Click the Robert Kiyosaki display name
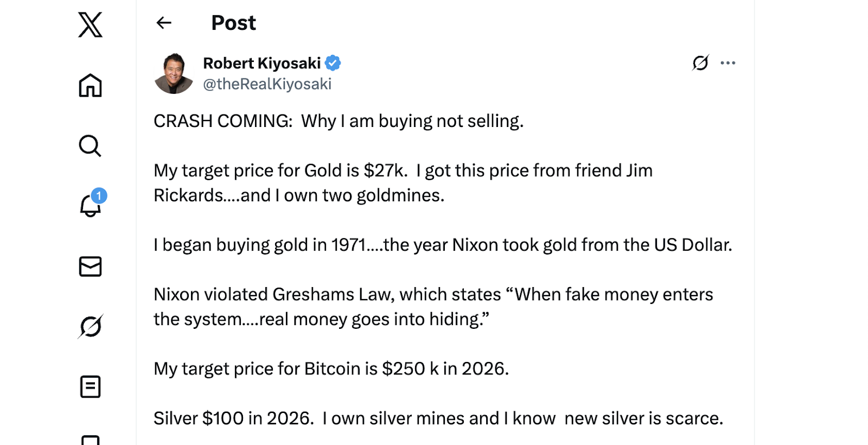 pyautogui.click(x=261, y=63)
